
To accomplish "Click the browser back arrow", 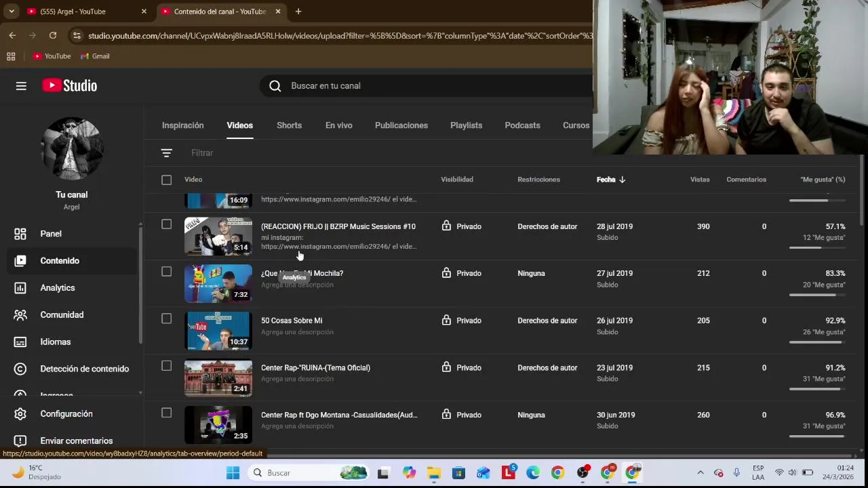I will point(12,35).
